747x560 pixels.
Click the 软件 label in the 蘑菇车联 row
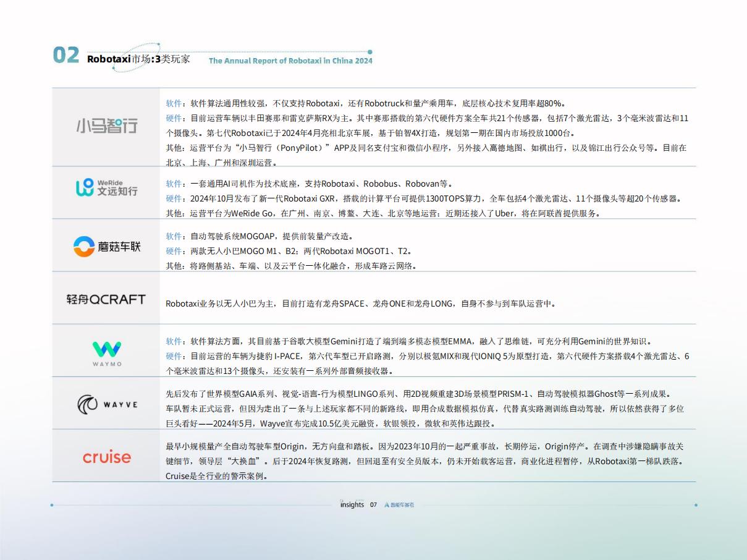pyautogui.click(x=174, y=236)
